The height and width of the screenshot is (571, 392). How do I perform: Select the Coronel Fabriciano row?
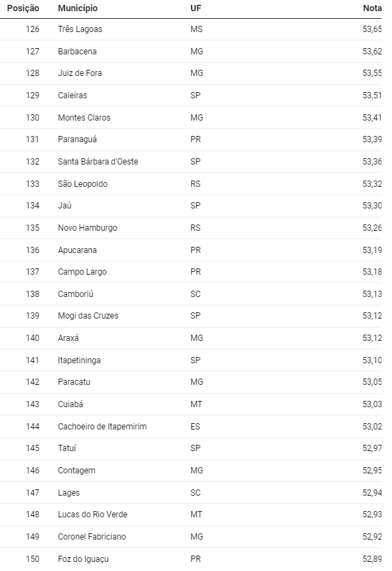coord(191,537)
